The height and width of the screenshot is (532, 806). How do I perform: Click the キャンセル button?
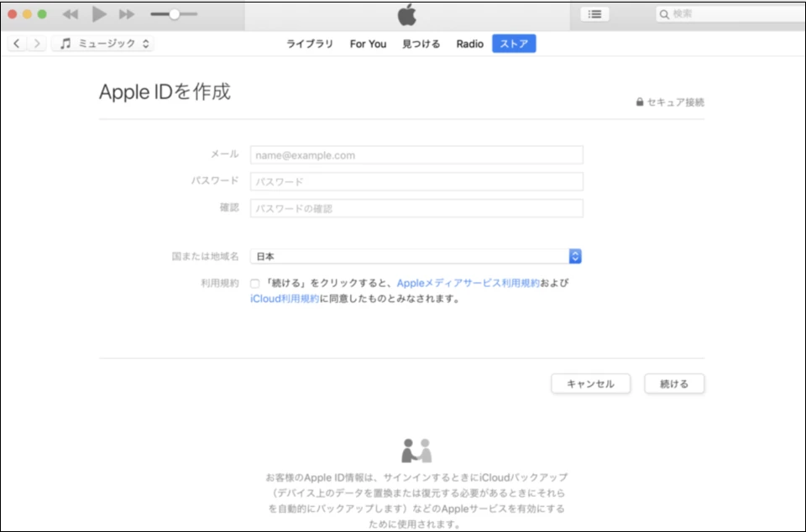(x=589, y=383)
